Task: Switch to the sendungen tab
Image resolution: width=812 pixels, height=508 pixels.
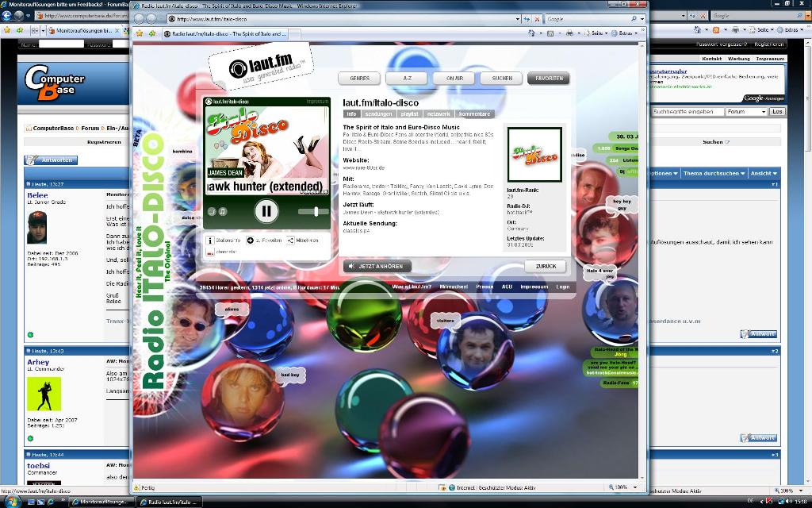Action: (378, 114)
